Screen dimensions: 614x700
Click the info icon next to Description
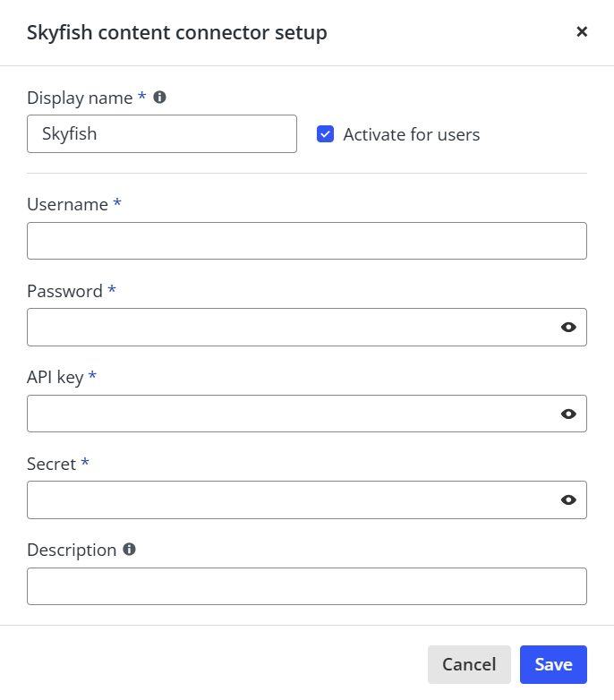pos(129,549)
